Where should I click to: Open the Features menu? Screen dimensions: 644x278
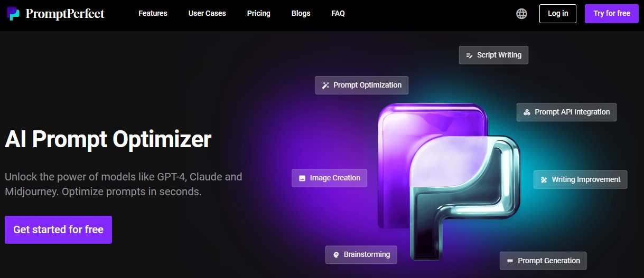153,13
